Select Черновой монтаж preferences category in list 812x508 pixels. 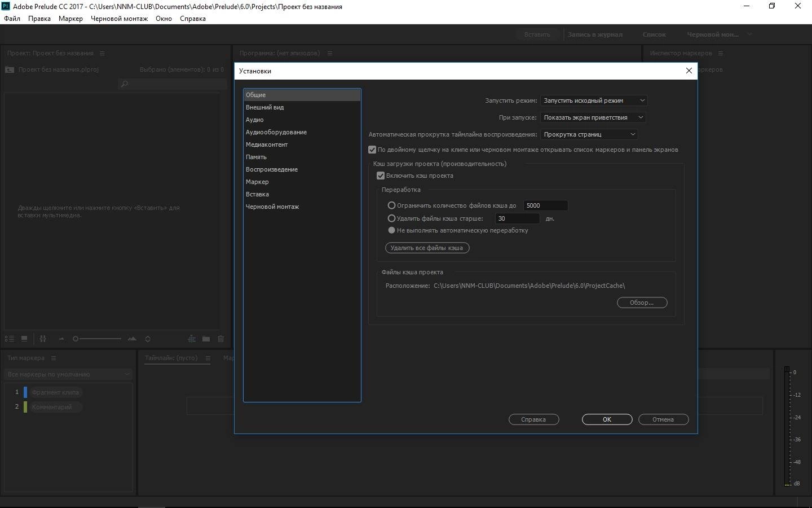click(x=302, y=207)
